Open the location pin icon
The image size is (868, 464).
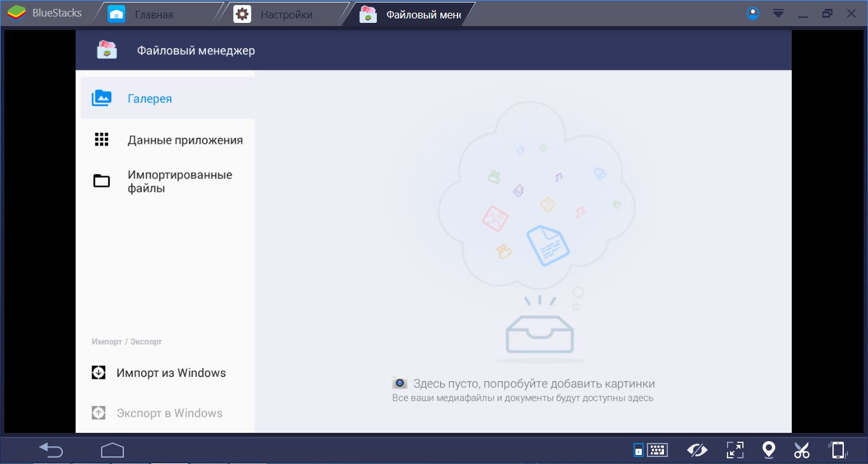coord(769,450)
